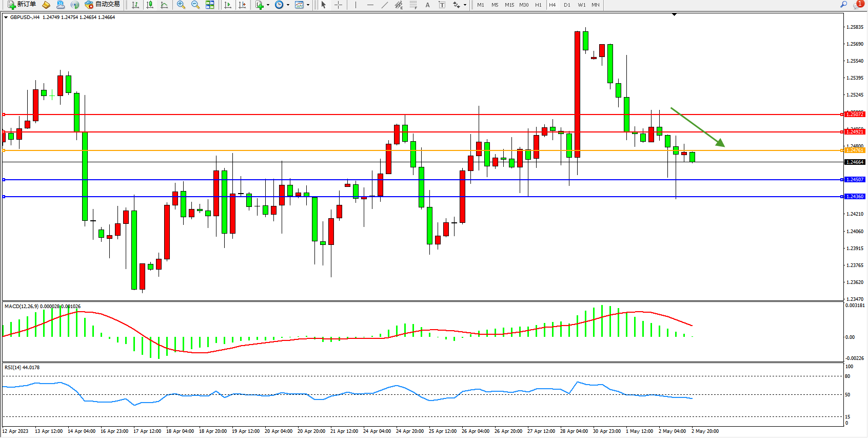Viewport: 868px width, 438px height.
Task: Select the Crosshair tool
Action: (x=339, y=5)
